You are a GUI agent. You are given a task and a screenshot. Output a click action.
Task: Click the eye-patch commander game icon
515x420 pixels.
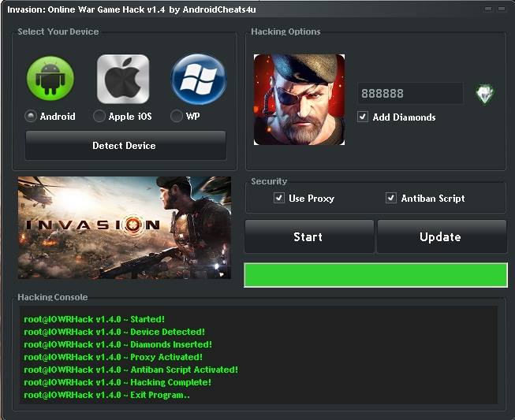pyautogui.click(x=299, y=99)
